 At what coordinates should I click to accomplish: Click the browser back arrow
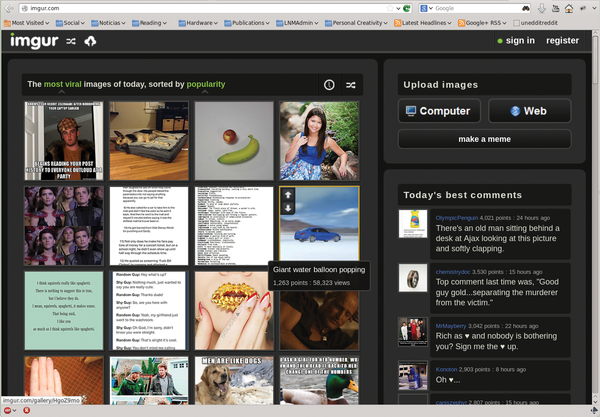pos(9,8)
